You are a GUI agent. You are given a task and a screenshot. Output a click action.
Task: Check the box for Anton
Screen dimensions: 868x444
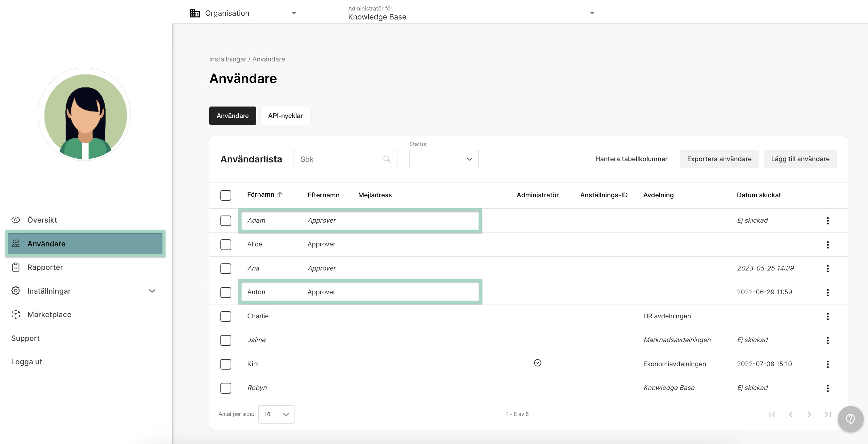[x=225, y=292]
